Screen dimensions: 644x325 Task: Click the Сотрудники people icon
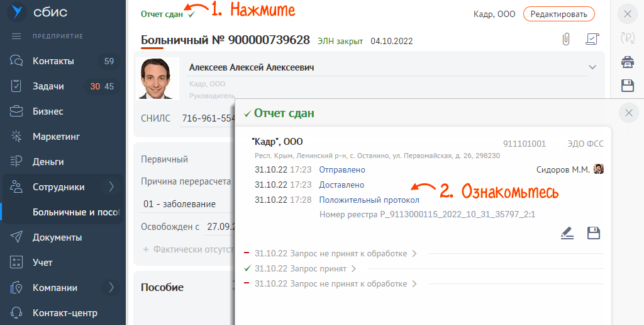click(x=16, y=187)
